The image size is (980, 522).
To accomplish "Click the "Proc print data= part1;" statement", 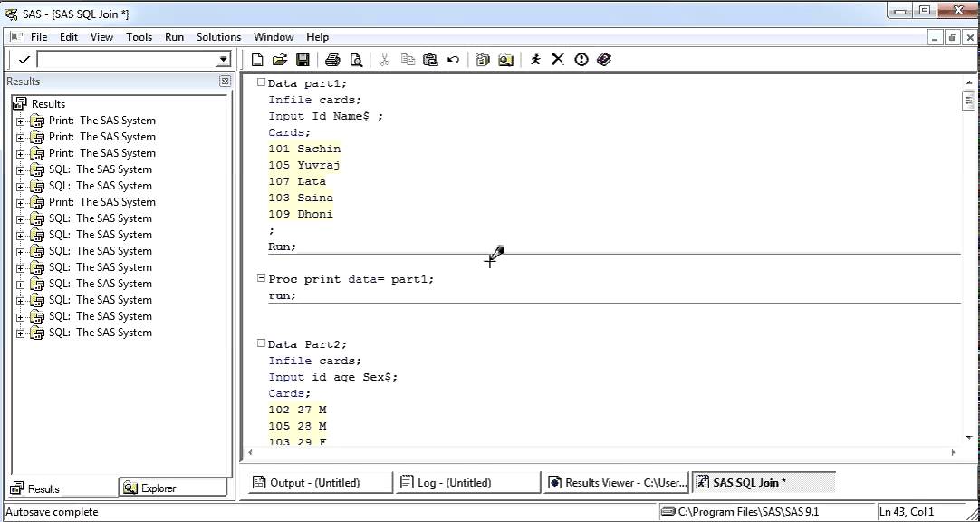I will pos(351,279).
